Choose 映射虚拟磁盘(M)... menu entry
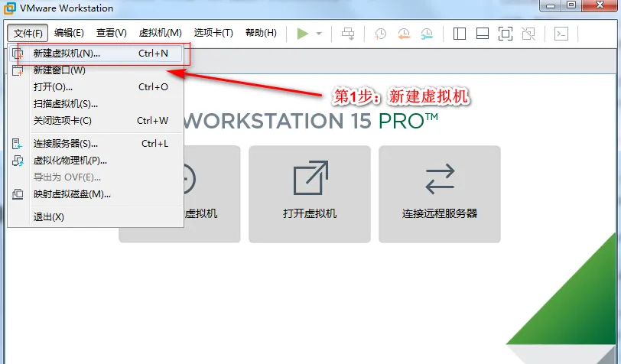 [x=96, y=194]
